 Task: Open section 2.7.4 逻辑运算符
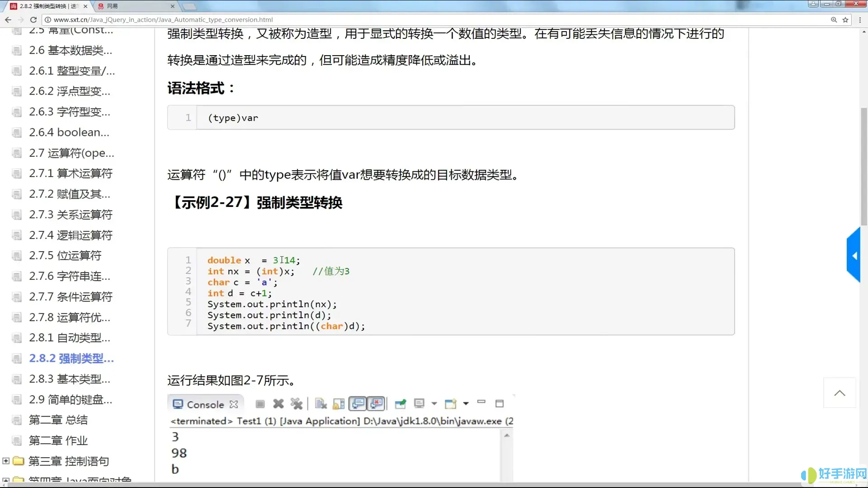71,235
